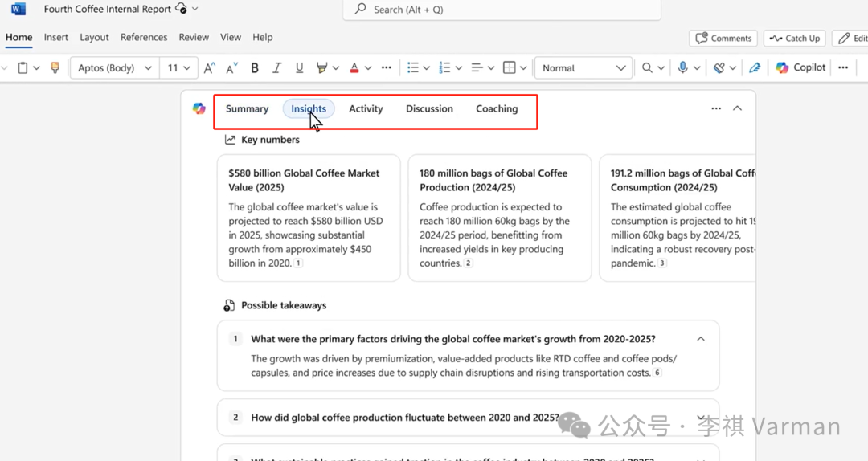Open numbering style dropdown arrow

[458, 68]
